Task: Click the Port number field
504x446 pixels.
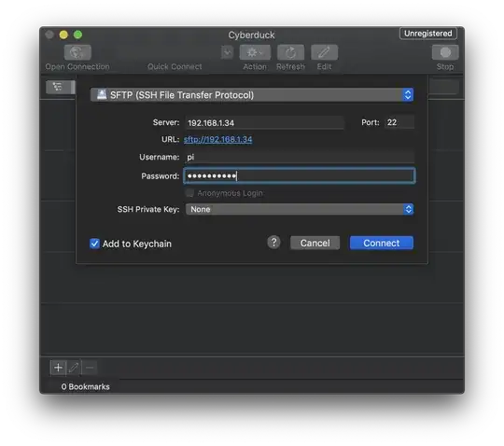Action: click(399, 122)
